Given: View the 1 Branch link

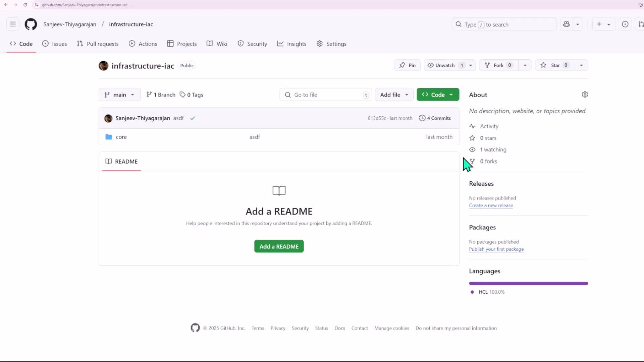Looking at the screenshot, I should tap(161, 95).
